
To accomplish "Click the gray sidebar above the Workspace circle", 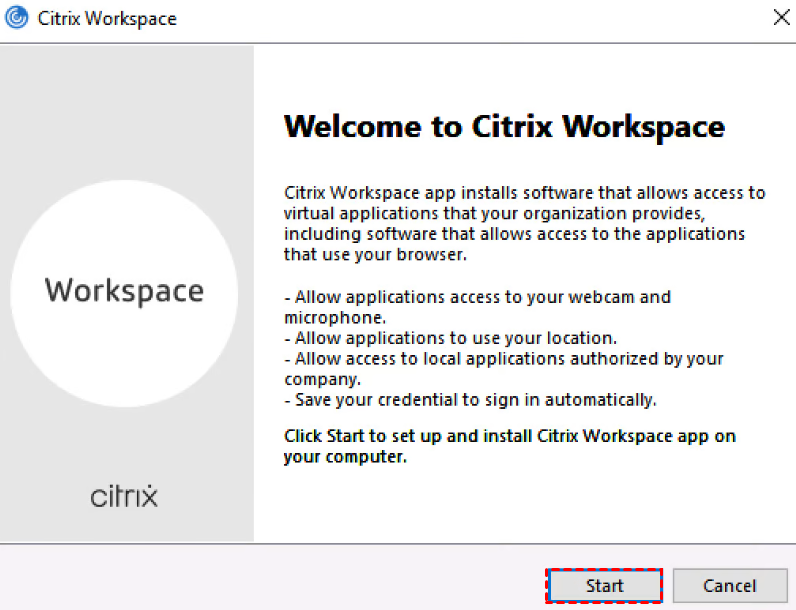I will pos(126,110).
